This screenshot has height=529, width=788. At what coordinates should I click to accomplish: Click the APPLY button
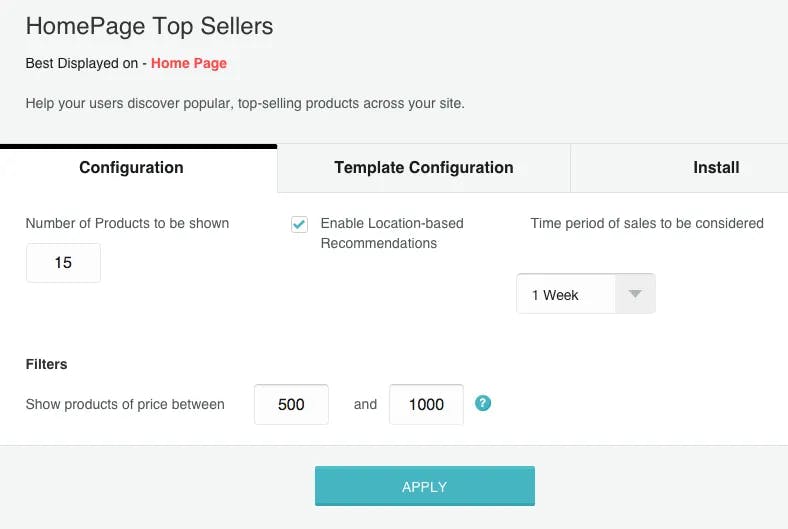coord(425,486)
